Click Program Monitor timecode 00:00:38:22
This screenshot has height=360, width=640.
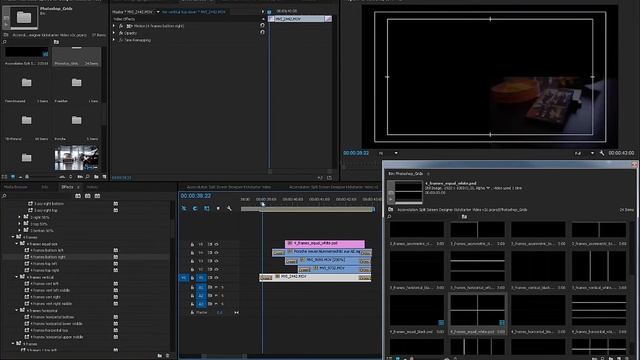(x=356, y=153)
